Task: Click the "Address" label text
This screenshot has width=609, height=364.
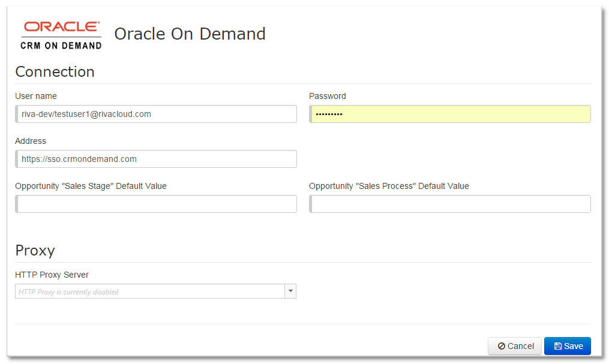Action: click(31, 141)
